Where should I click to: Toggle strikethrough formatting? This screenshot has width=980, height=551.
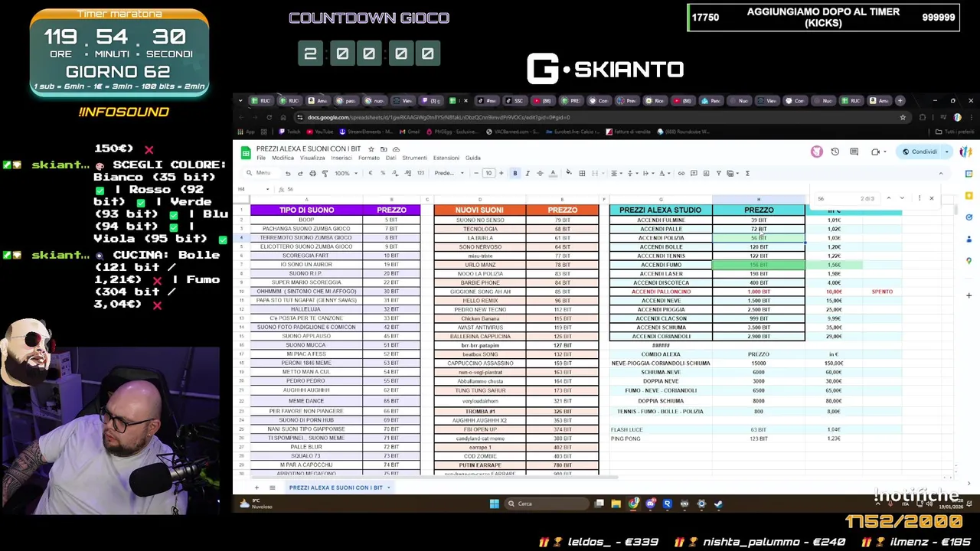coord(540,173)
